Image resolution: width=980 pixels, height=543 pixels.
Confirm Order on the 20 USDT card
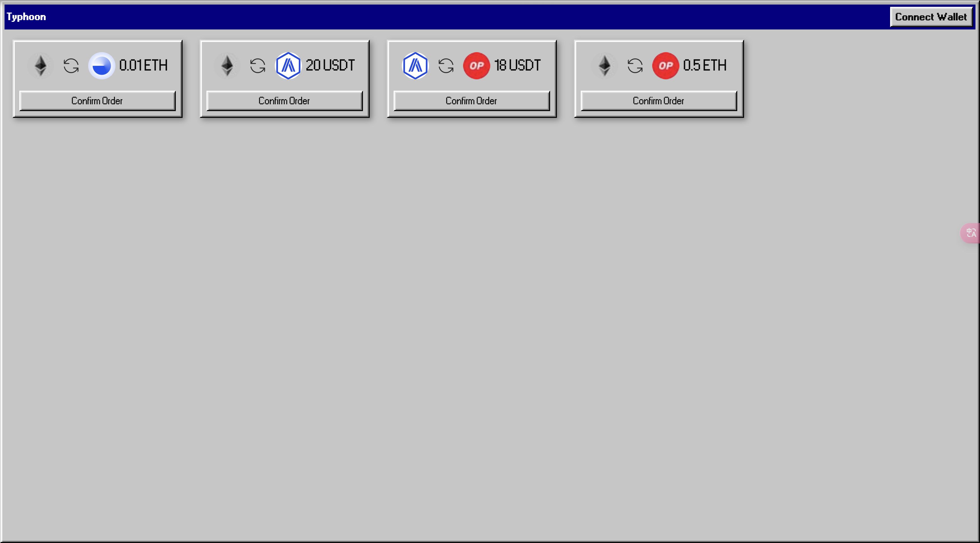[284, 100]
